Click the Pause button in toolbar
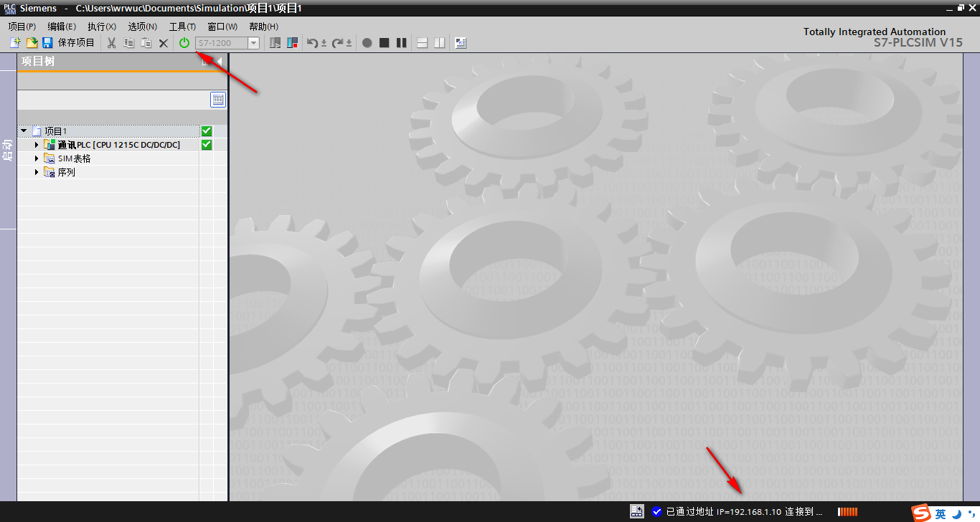Viewport: 980px width, 522px height. coord(401,43)
